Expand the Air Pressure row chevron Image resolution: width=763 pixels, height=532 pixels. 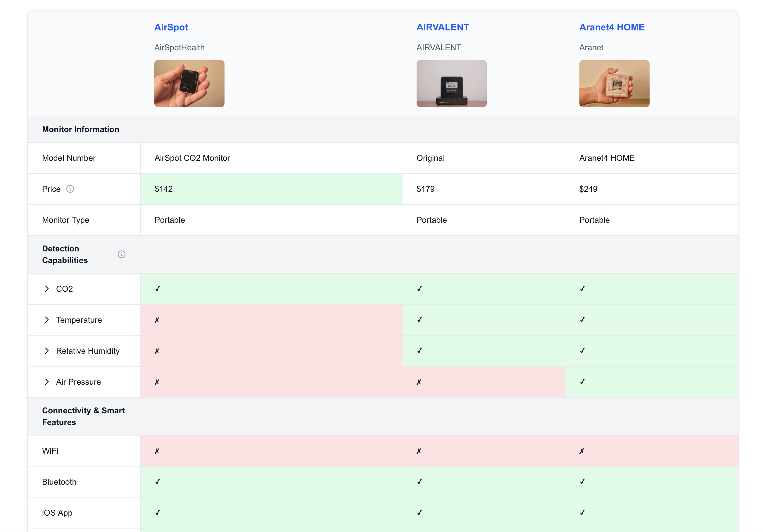coord(47,382)
